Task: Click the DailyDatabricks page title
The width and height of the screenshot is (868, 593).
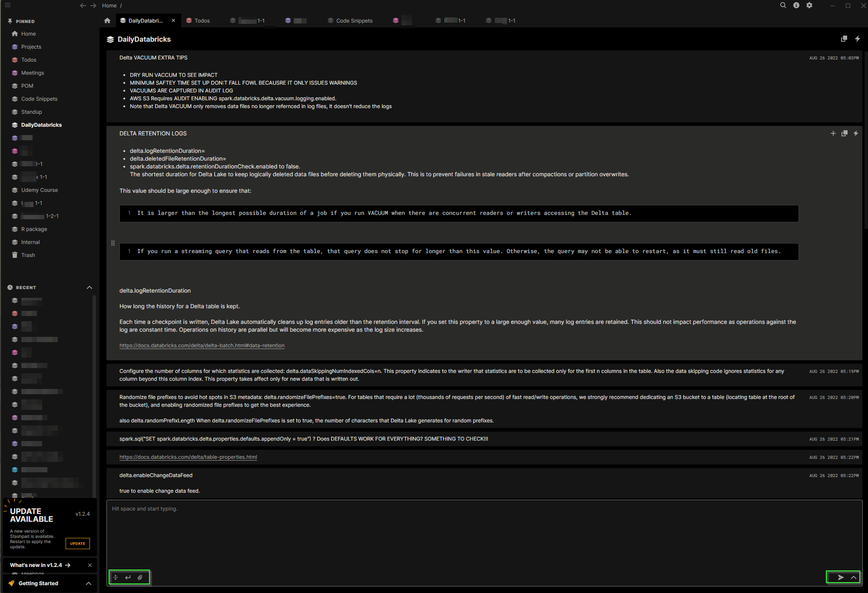Action: click(144, 39)
